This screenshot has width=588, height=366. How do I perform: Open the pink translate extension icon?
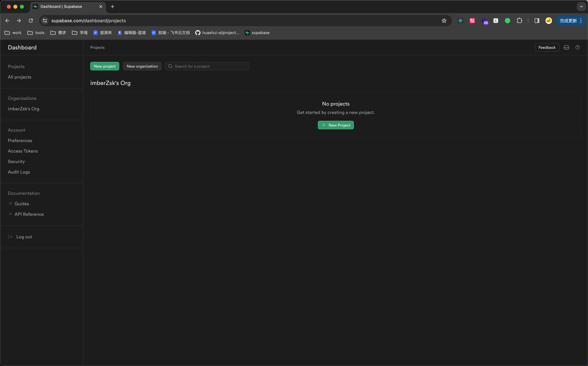(x=472, y=21)
